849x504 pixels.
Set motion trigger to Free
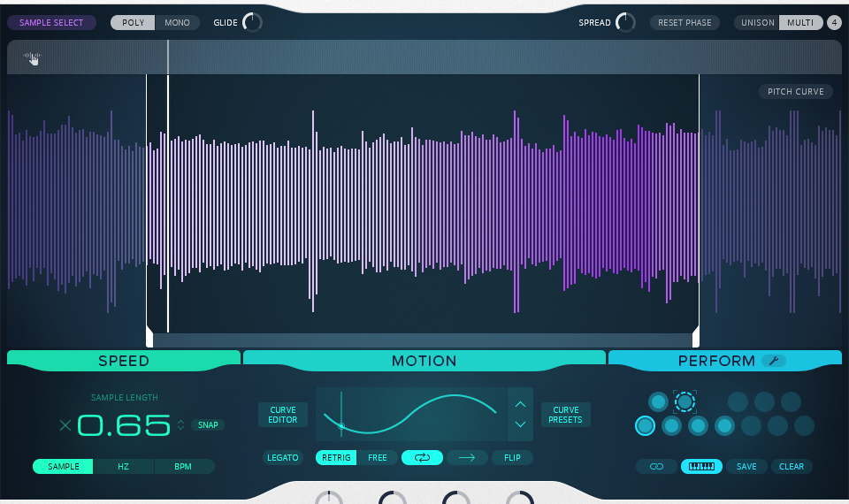378,458
